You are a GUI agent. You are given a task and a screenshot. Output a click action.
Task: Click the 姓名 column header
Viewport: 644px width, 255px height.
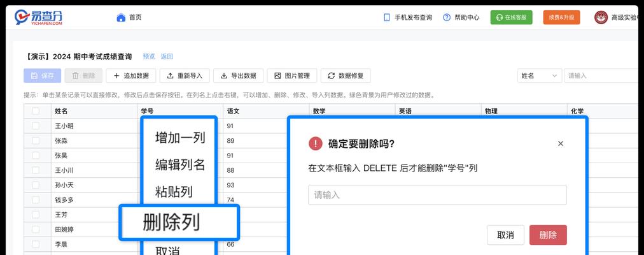point(94,111)
